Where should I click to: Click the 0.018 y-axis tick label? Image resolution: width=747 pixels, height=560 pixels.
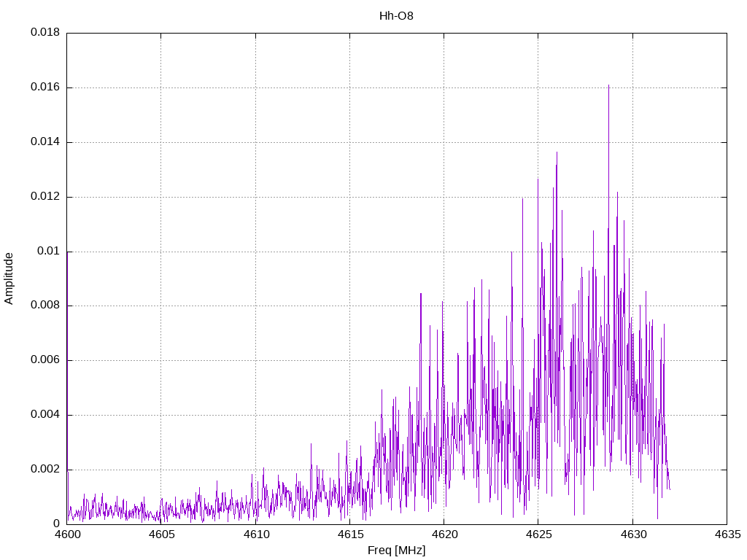pos(45,33)
